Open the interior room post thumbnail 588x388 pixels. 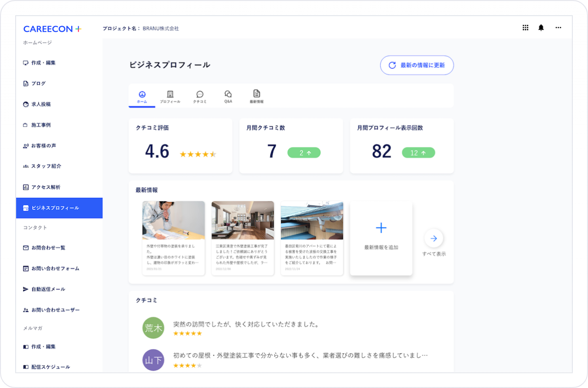pos(243,220)
